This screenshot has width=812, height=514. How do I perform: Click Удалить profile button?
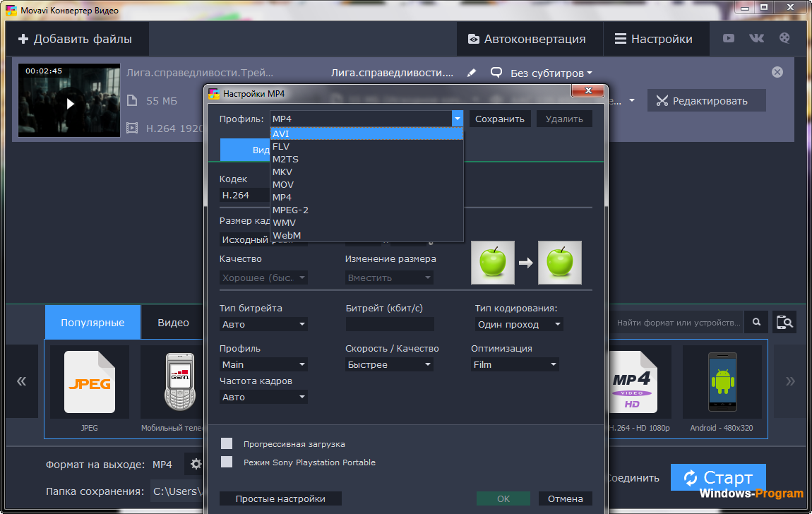click(x=564, y=119)
